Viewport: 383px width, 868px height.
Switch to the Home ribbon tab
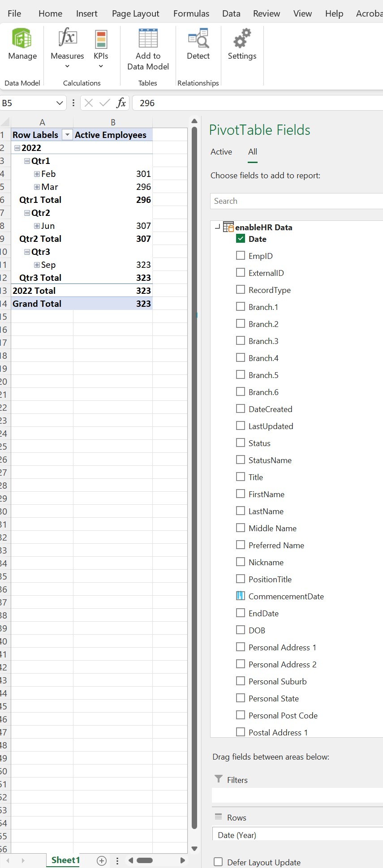(50, 13)
